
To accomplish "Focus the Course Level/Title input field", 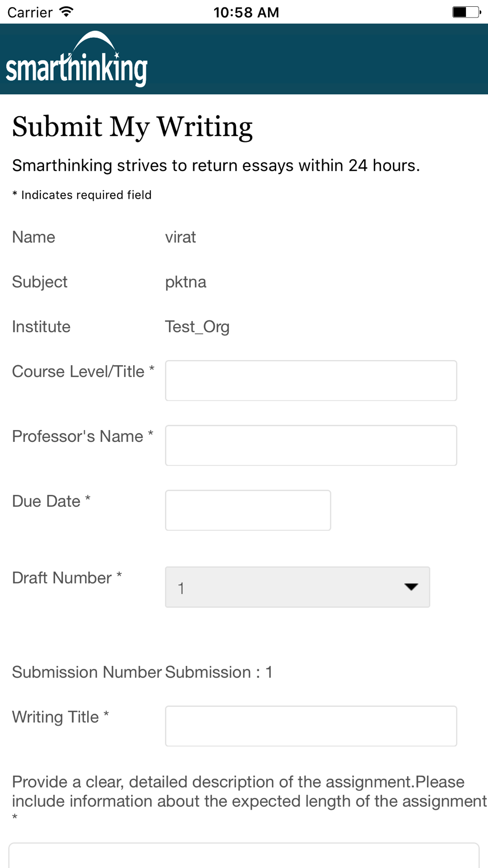I will (311, 381).
